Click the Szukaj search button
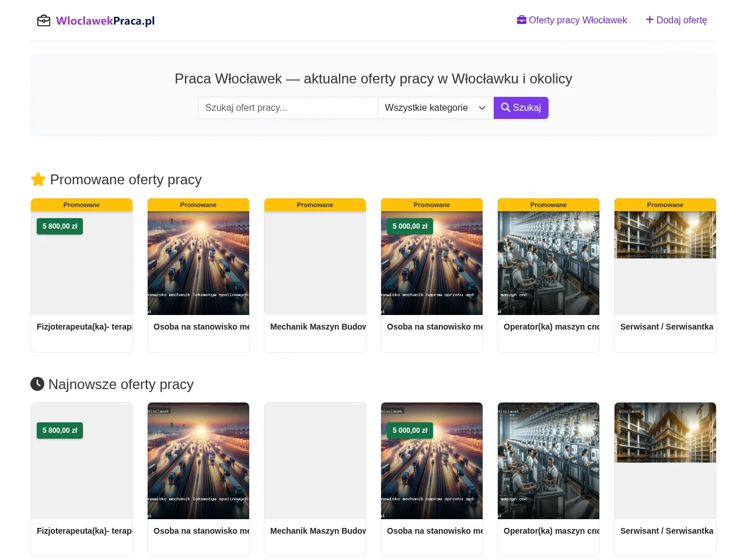The width and height of the screenshot is (747, 560). pos(521,108)
